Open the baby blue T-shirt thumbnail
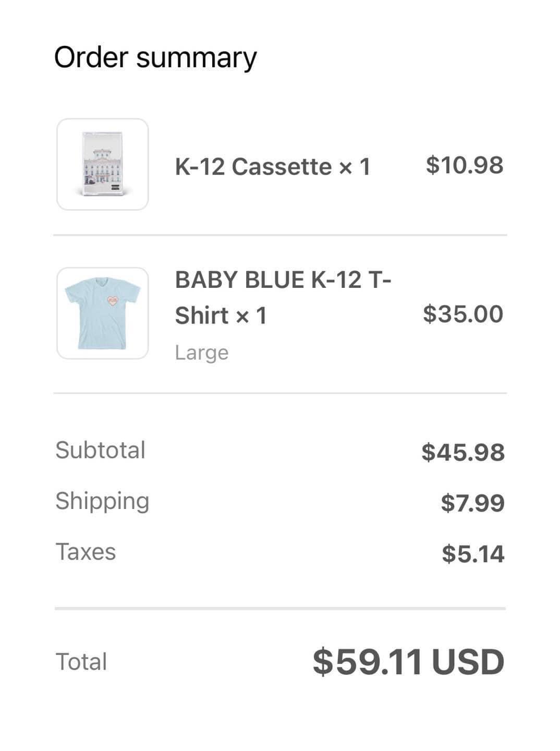The height and width of the screenshot is (751, 560). [x=103, y=313]
